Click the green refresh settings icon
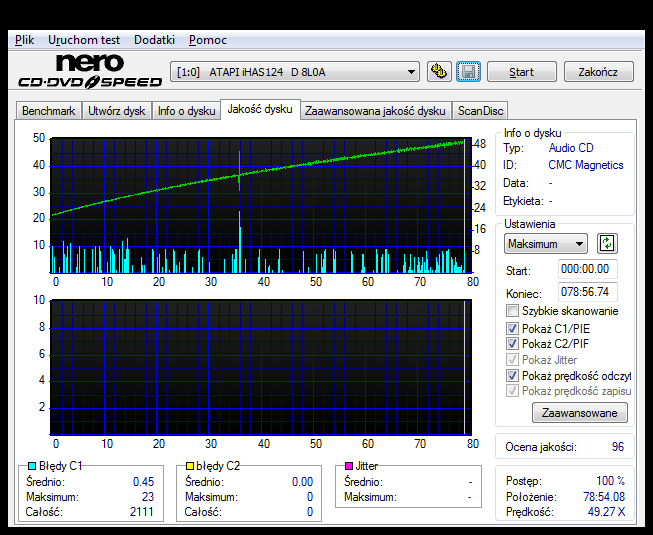653x535 pixels. tap(607, 244)
